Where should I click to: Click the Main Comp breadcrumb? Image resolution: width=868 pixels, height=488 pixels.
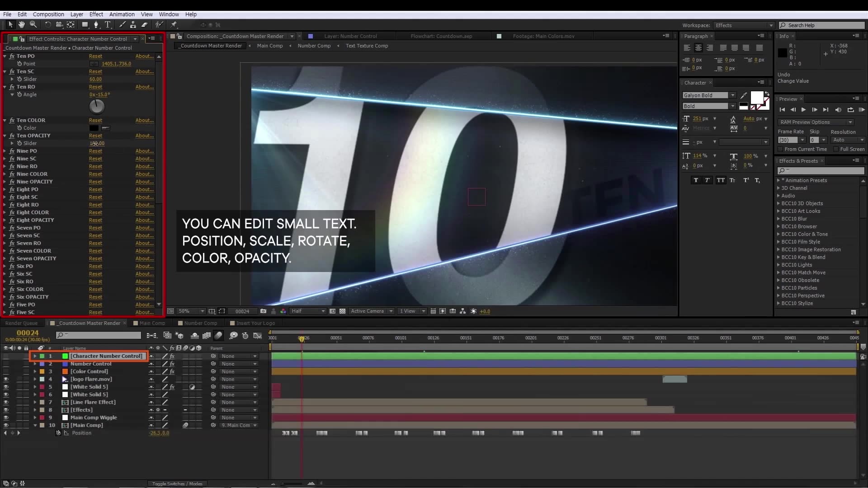270,46
